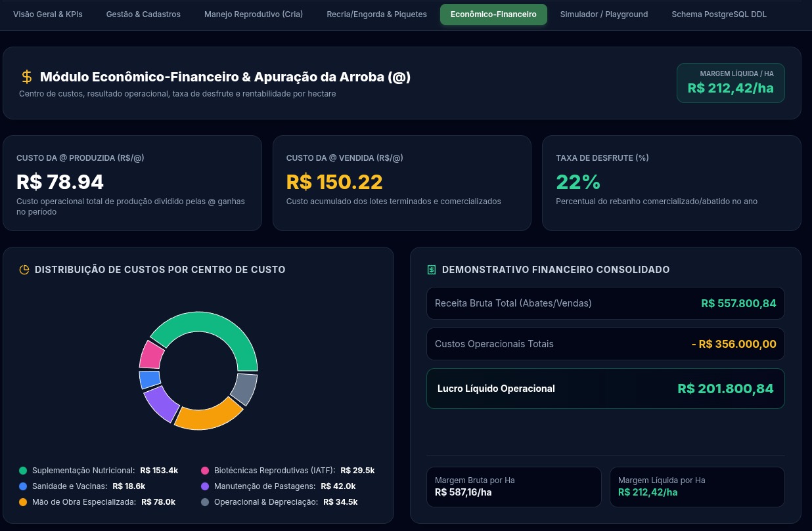Click the R$ 34.5k legend value

[x=340, y=502]
